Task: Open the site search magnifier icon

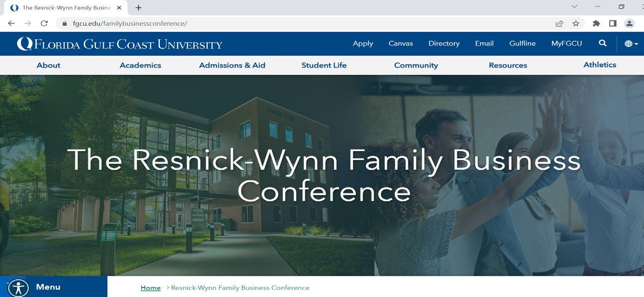Action: tap(603, 43)
